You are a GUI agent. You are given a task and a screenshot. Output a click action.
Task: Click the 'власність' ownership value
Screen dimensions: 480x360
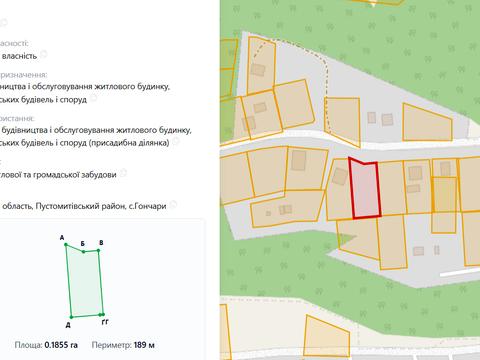pyautogui.click(x=19, y=56)
